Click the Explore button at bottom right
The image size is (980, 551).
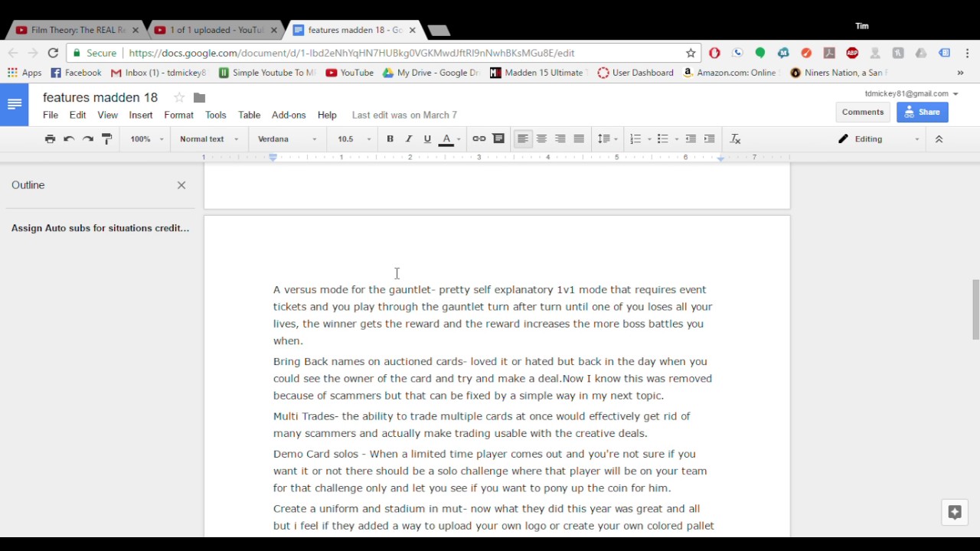(x=955, y=513)
